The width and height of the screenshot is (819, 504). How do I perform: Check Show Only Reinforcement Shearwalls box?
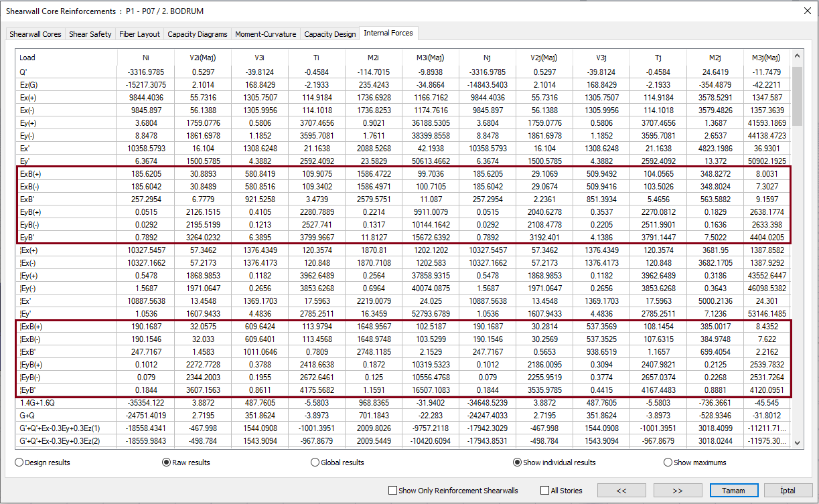tap(392, 491)
